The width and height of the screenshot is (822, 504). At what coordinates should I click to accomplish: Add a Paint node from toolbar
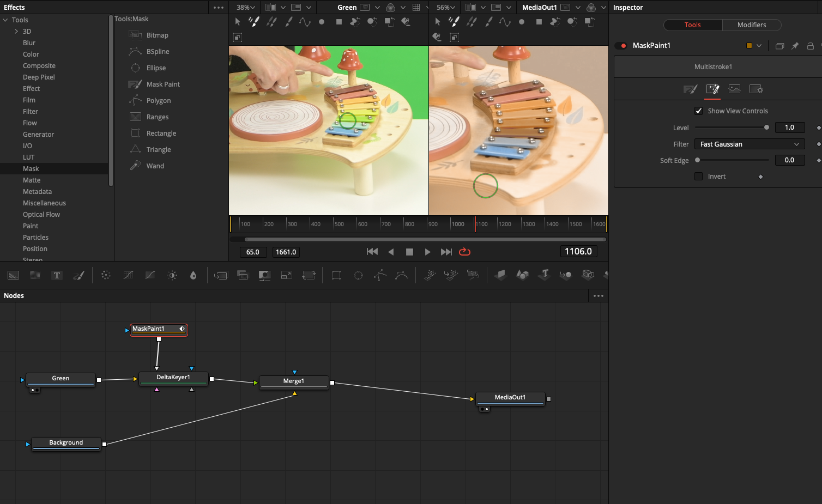(78, 275)
